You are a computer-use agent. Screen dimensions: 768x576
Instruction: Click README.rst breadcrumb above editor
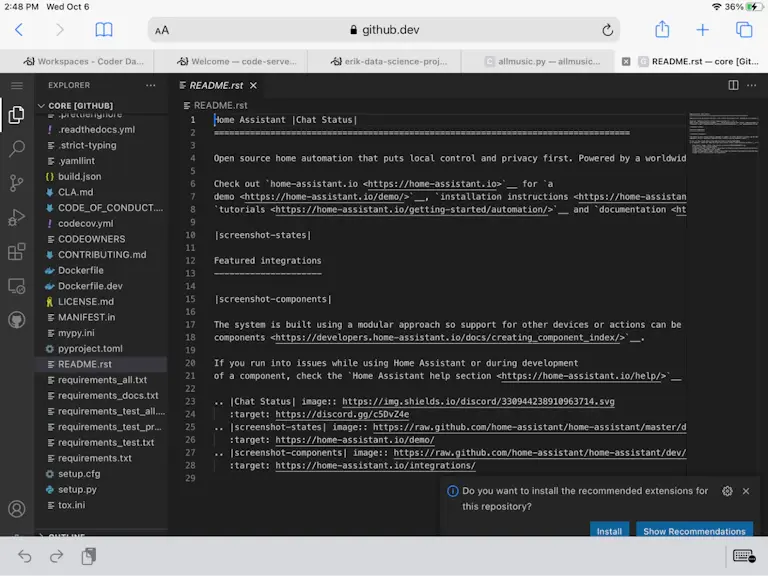click(x=216, y=105)
